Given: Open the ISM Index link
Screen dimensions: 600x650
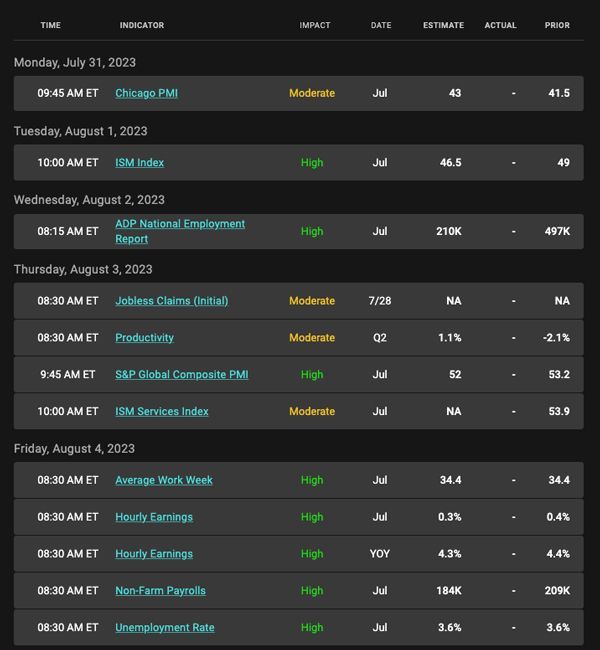Looking at the screenshot, I should point(139,162).
